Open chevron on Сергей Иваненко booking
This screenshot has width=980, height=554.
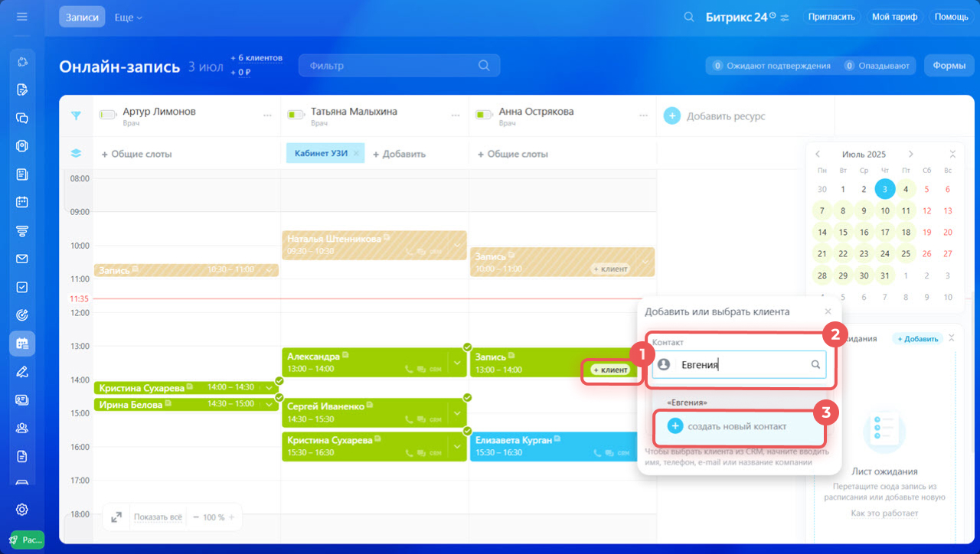(x=457, y=412)
